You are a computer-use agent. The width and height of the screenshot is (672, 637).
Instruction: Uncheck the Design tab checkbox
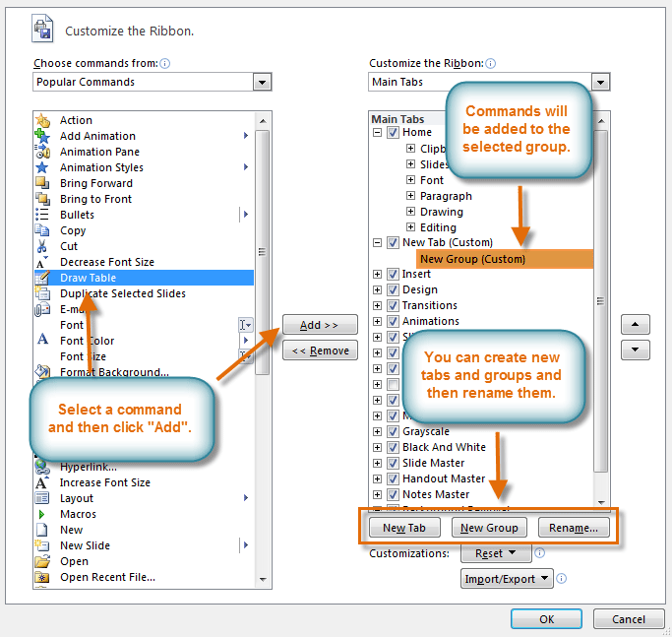click(x=393, y=290)
